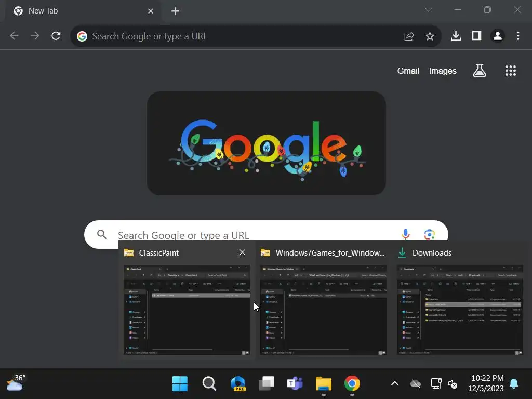The width and height of the screenshot is (532, 399).
Task: Click the Google holiday lights doodle
Action: pyautogui.click(x=267, y=143)
